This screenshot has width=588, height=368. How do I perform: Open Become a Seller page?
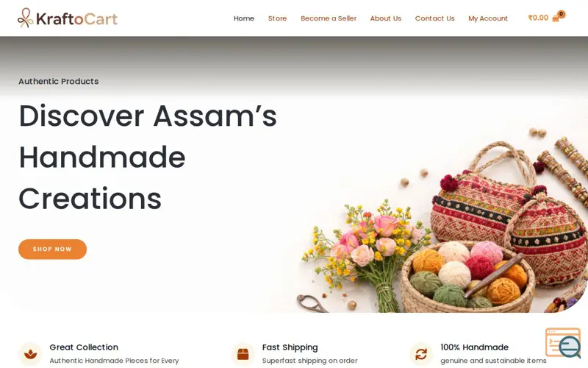(329, 18)
